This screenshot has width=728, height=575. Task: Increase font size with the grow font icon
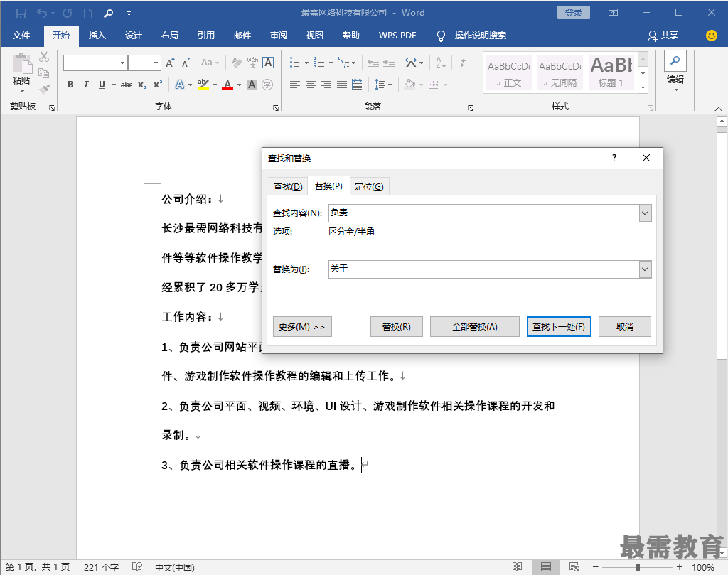[x=171, y=63]
